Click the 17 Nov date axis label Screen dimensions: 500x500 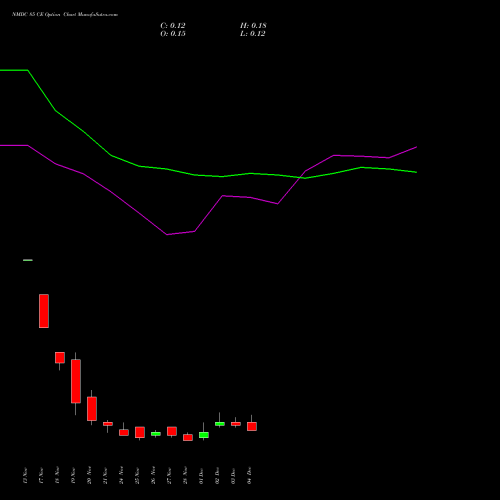click(x=41, y=476)
